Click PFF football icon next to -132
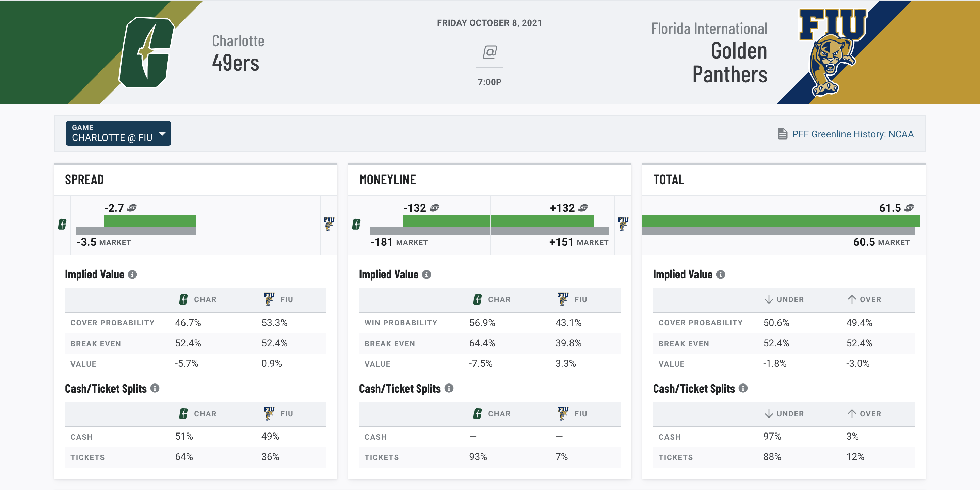980x490 pixels. (x=434, y=208)
